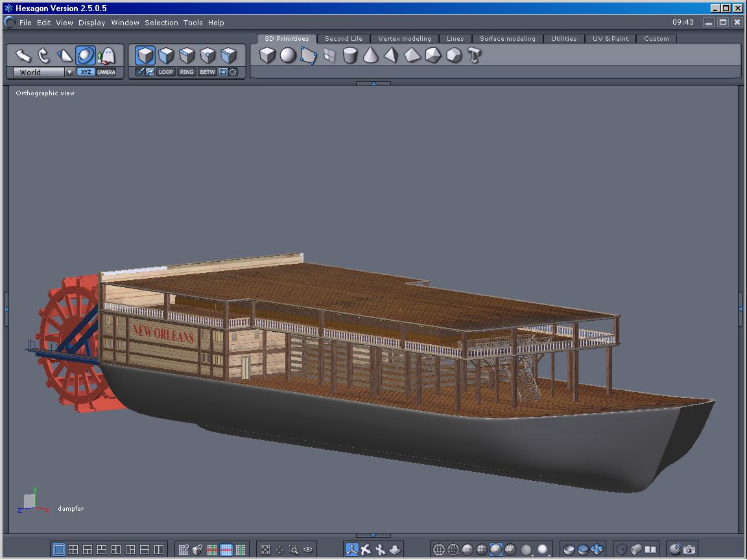Toggle the eye view visibility icon
Image resolution: width=747 pixels, height=560 pixels.
(x=308, y=550)
